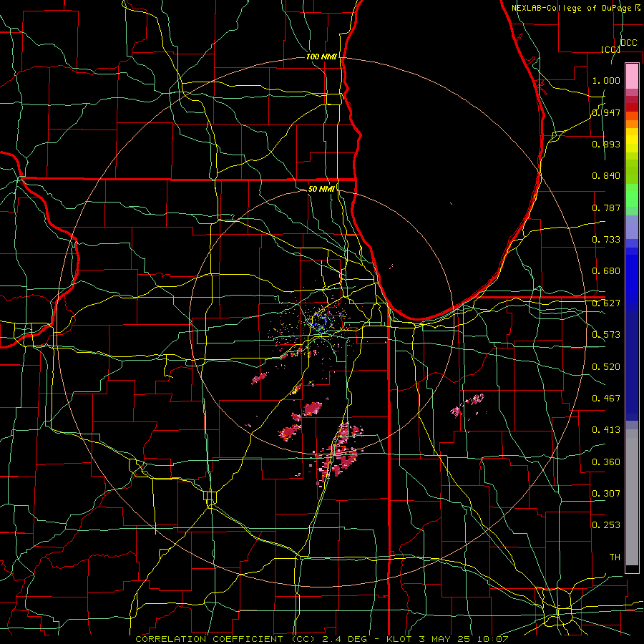Pick the olive green swatch near 0.840

tap(632, 172)
